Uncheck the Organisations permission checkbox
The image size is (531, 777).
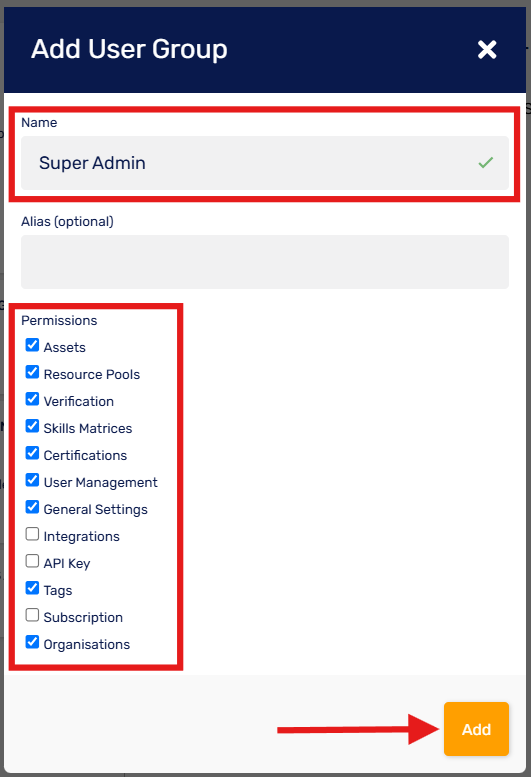[x=32, y=642]
